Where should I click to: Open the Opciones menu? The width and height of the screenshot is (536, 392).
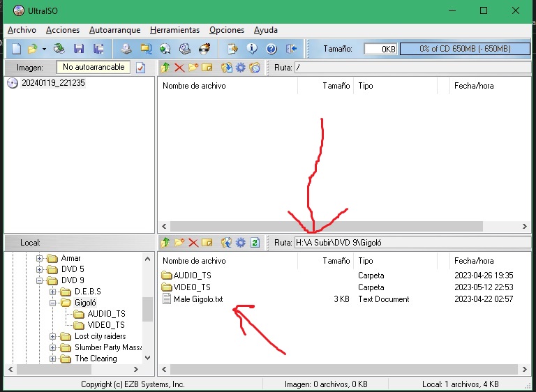click(x=227, y=30)
